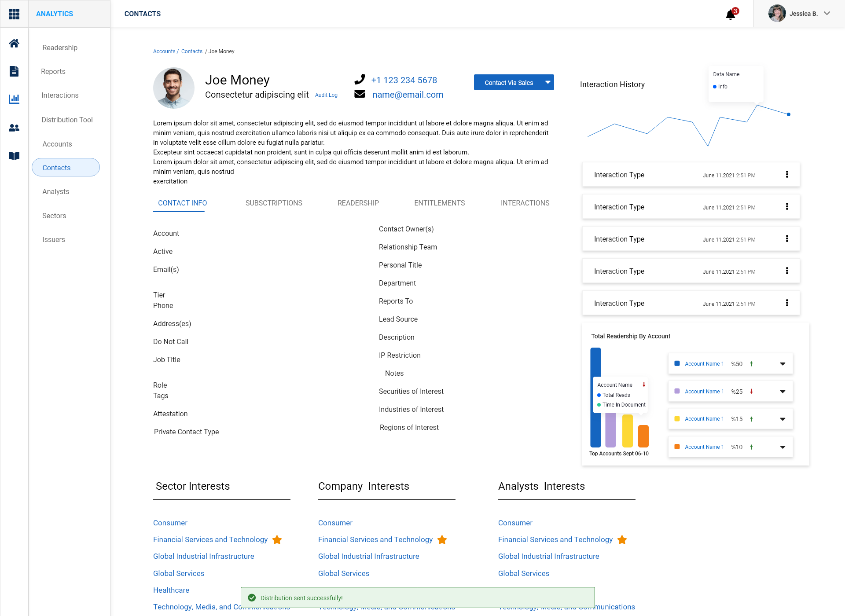Open the first Interaction Type kebab menu
The height and width of the screenshot is (616, 845).
pyautogui.click(x=787, y=175)
